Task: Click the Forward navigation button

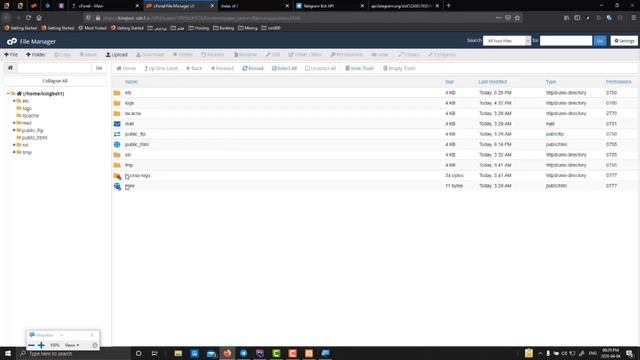Action: (222, 68)
